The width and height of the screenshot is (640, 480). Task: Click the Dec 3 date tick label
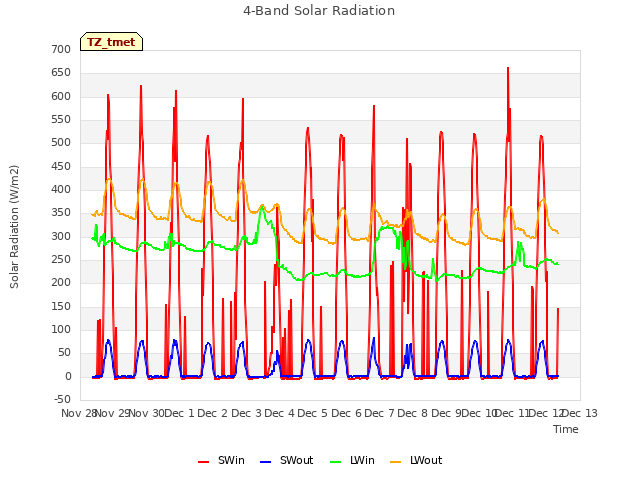coord(247,413)
